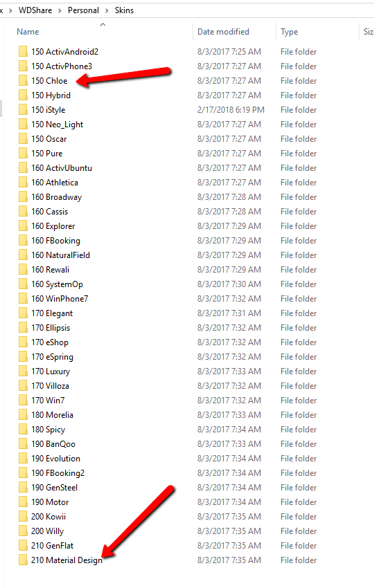Sort files by the Name column header

[28, 32]
